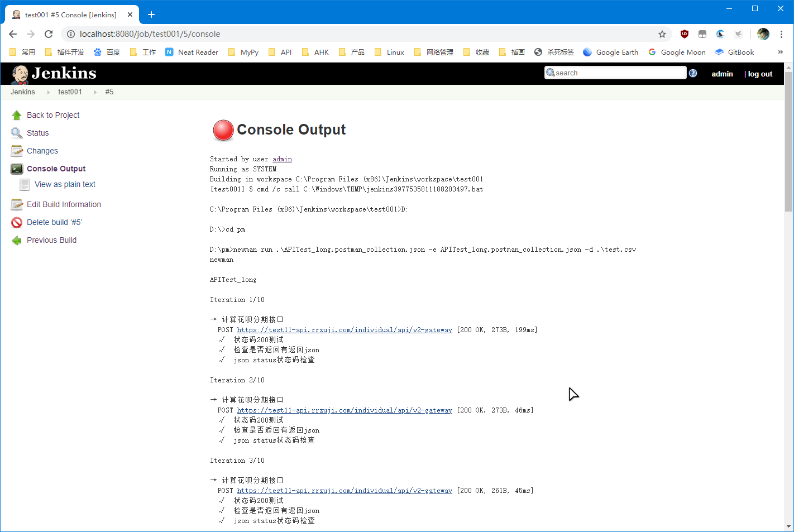Click the search help question mark icon
Screen dimensions: 794x532
click(693, 73)
